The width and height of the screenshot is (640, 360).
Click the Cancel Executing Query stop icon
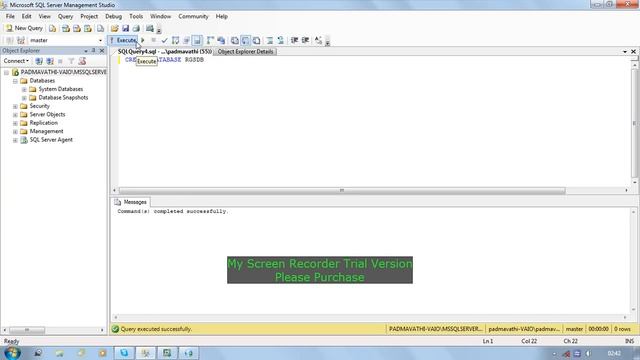pos(153,40)
